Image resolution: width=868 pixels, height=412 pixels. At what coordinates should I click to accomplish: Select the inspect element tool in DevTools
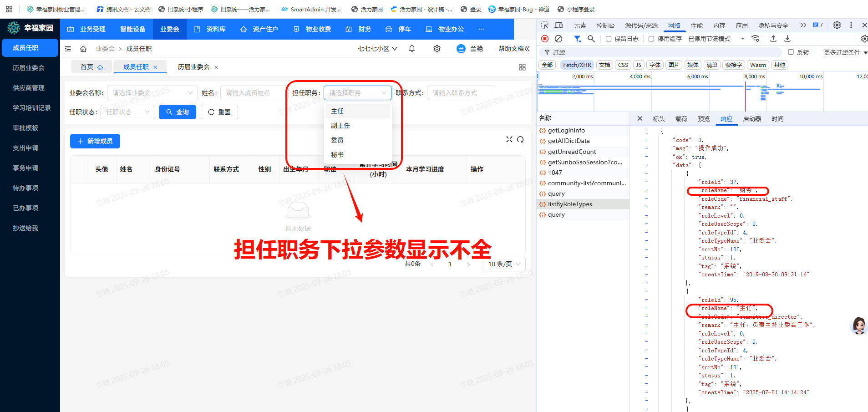(544, 25)
